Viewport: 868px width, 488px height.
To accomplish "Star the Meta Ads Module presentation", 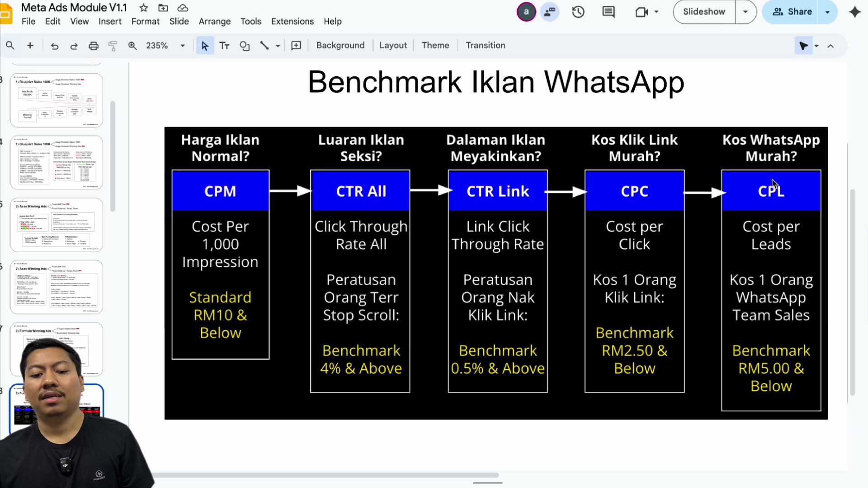I will point(143,8).
